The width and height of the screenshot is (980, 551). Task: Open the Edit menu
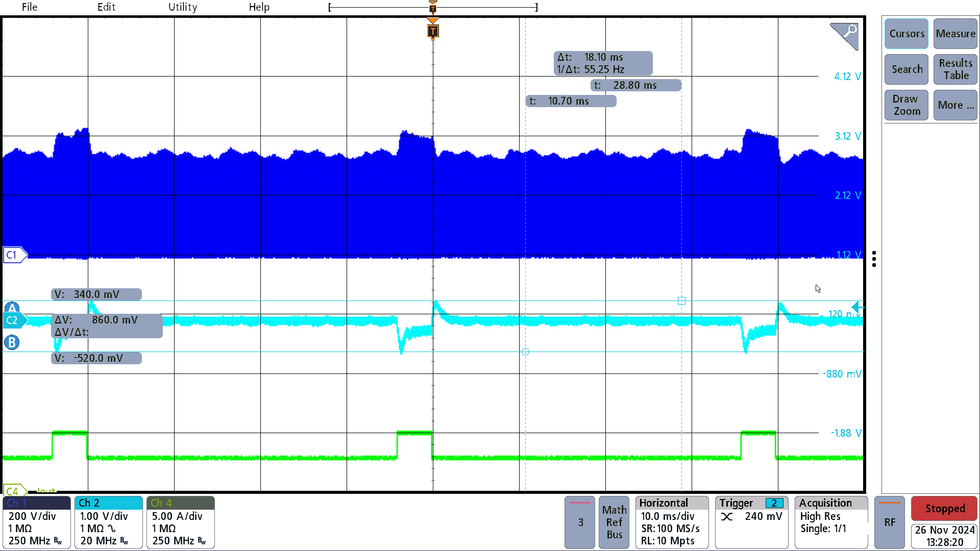pyautogui.click(x=106, y=7)
